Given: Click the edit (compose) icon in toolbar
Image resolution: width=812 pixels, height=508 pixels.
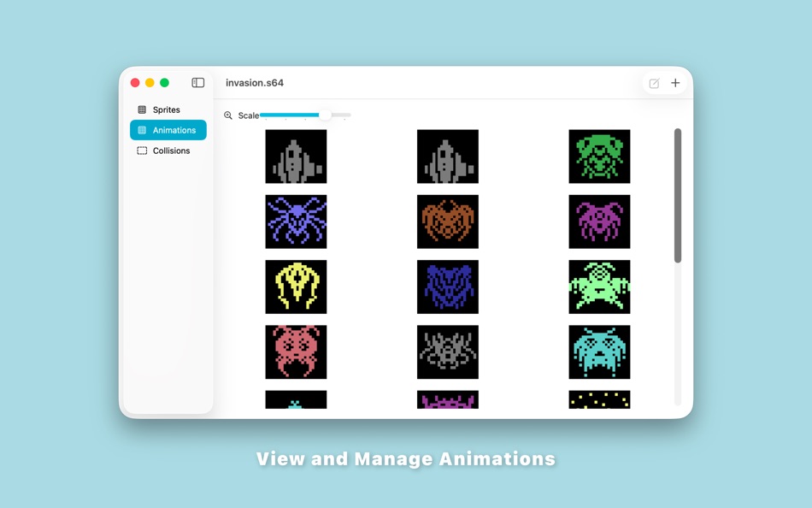Looking at the screenshot, I should [654, 84].
